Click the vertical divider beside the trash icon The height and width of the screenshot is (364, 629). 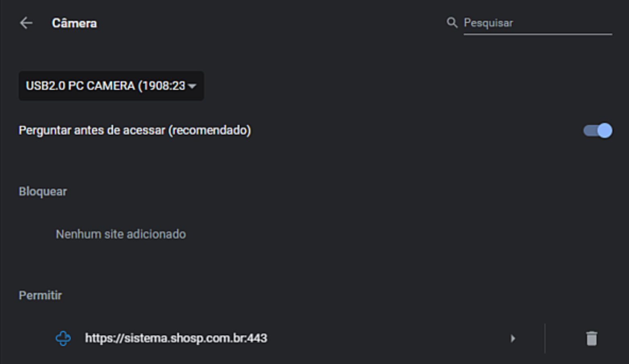tap(545, 338)
